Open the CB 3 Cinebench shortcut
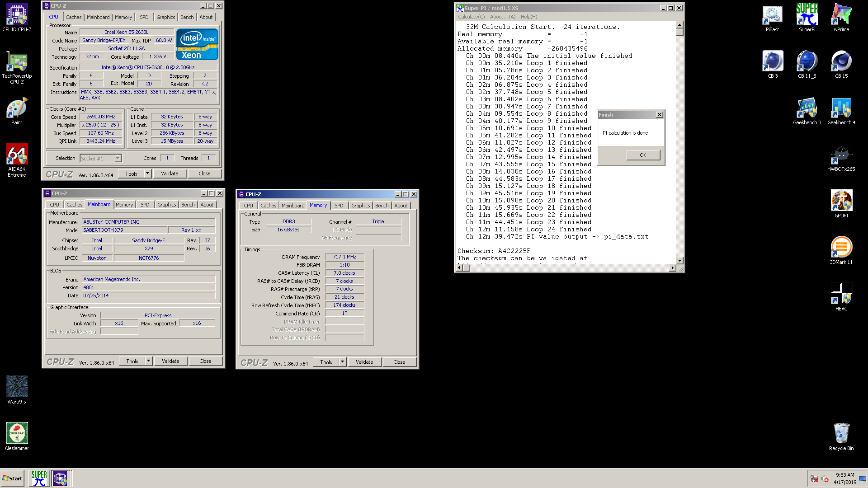 [x=773, y=65]
